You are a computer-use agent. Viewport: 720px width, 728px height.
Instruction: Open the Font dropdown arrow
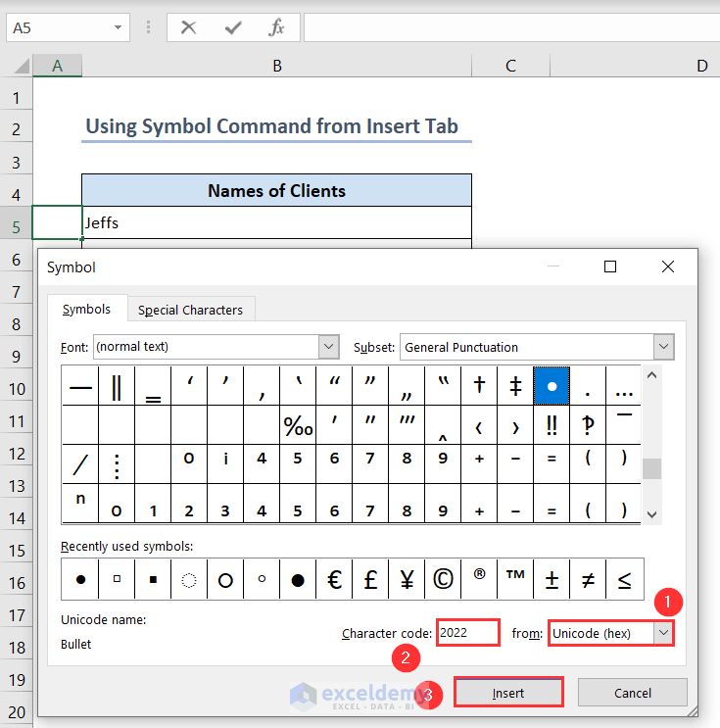point(329,347)
